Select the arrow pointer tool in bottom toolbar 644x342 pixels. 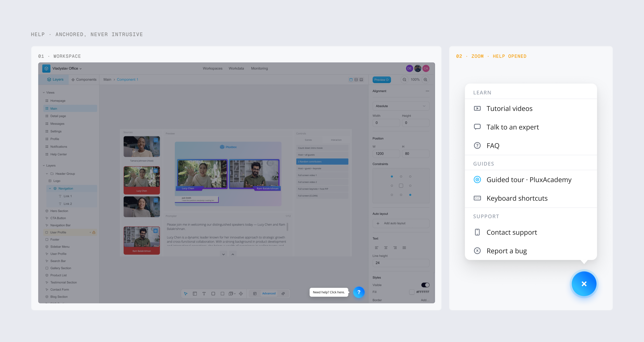pyautogui.click(x=186, y=293)
